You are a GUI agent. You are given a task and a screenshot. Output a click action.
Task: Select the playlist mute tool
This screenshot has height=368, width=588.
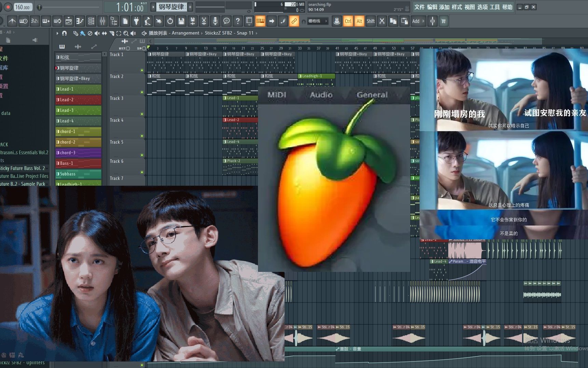(97, 33)
